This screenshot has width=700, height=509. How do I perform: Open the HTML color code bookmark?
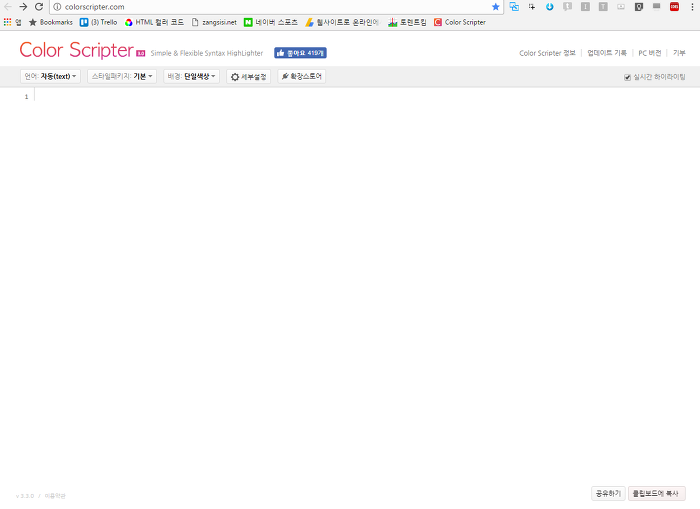tap(154, 22)
